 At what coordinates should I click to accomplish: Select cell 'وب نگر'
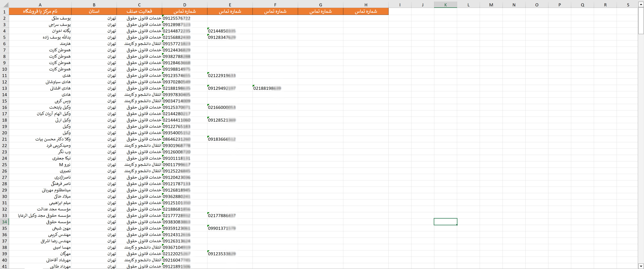click(x=40, y=152)
